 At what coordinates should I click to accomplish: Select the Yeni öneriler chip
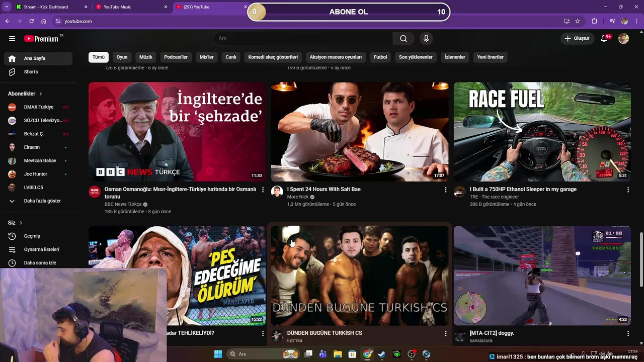tap(490, 57)
